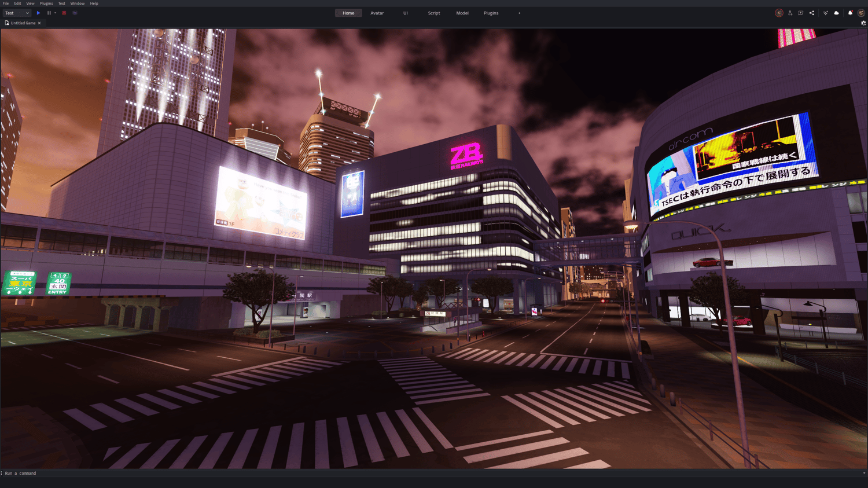Open the View menu

30,3
